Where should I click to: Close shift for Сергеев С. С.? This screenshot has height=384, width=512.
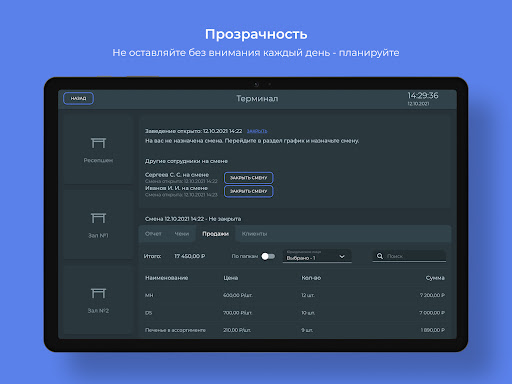pos(249,178)
